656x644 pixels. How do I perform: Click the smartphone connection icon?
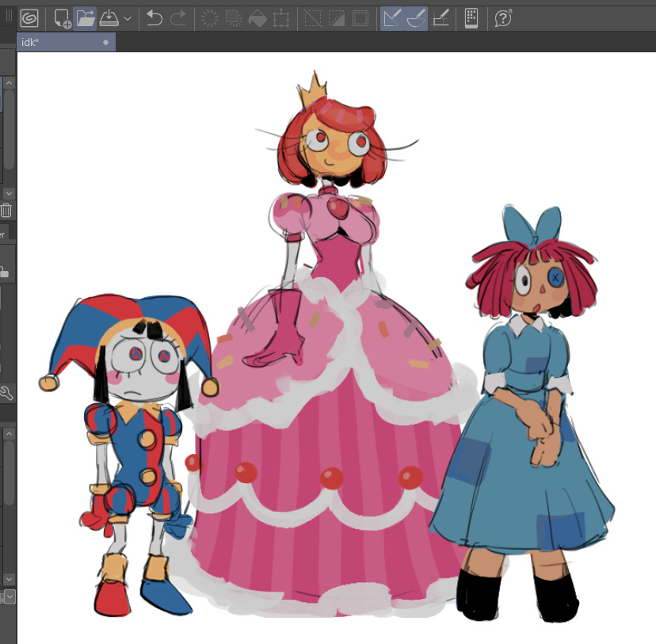tap(471, 19)
